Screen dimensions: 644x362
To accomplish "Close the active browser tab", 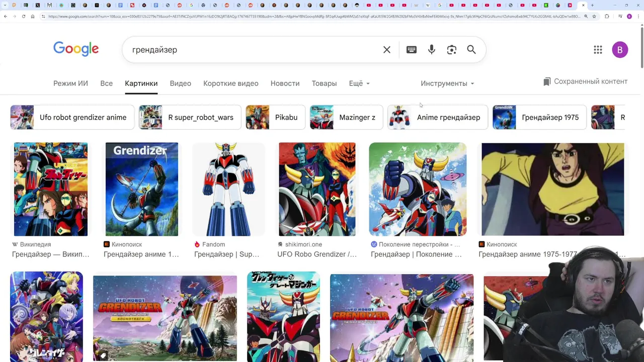I will click(x=583, y=5).
